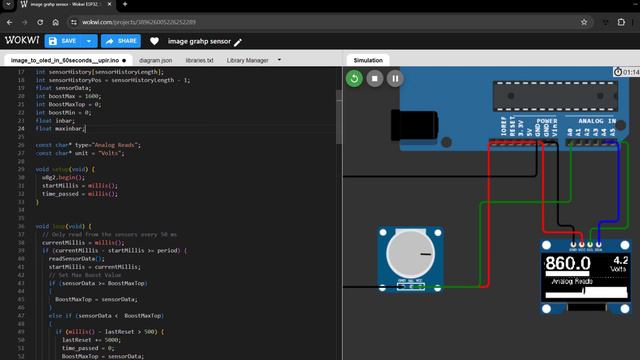Click the project title image grahp sensor

pos(199,41)
